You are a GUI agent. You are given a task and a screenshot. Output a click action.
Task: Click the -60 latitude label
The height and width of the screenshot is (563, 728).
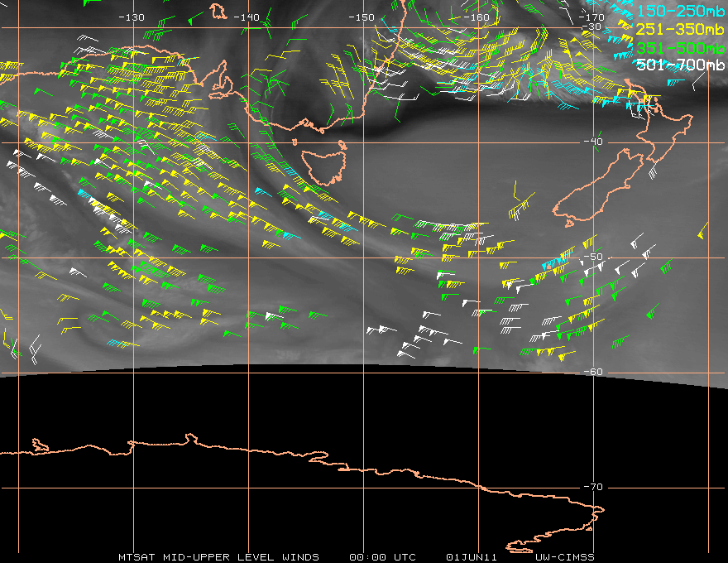click(593, 372)
